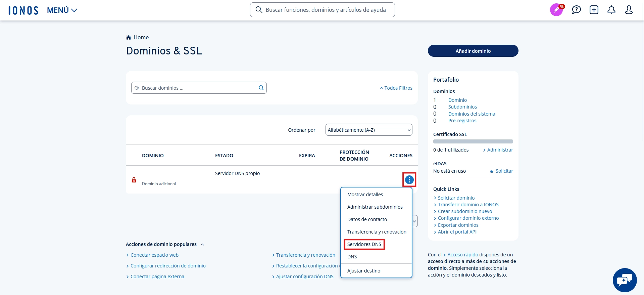Expand the MENÚ dropdown

click(62, 10)
